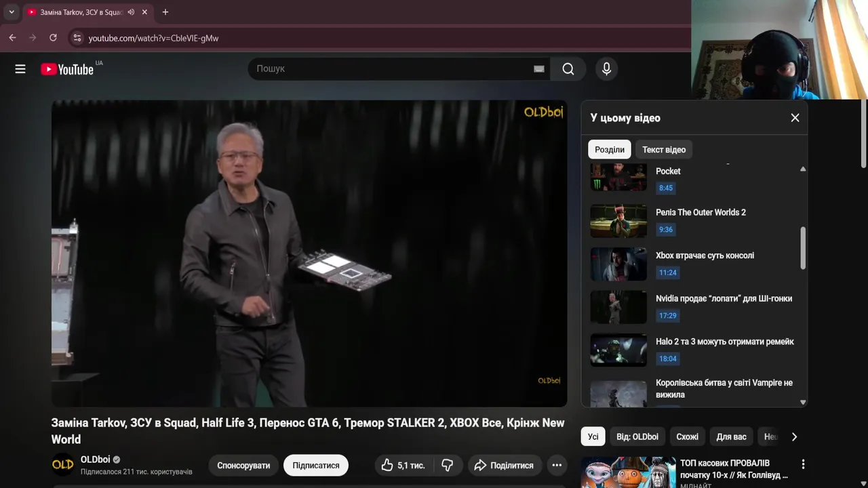868x488 pixels.
Task: Subscribe with the Підписатися button
Action: [x=316, y=466]
